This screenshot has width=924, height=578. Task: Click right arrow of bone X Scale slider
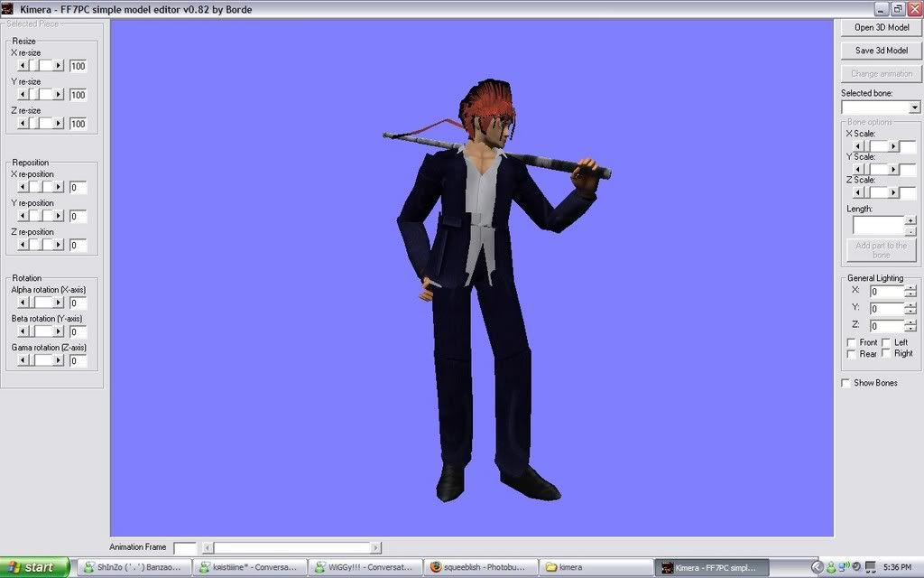coord(893,146)
